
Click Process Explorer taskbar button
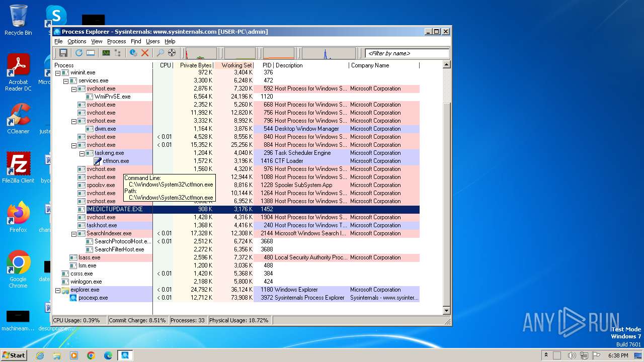pyautogui.click(x=125, y=355)
